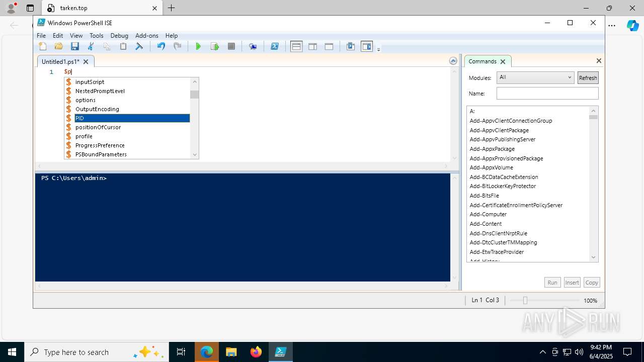Clear the Console Pane with the toolbar icon

tap(139, 46)
